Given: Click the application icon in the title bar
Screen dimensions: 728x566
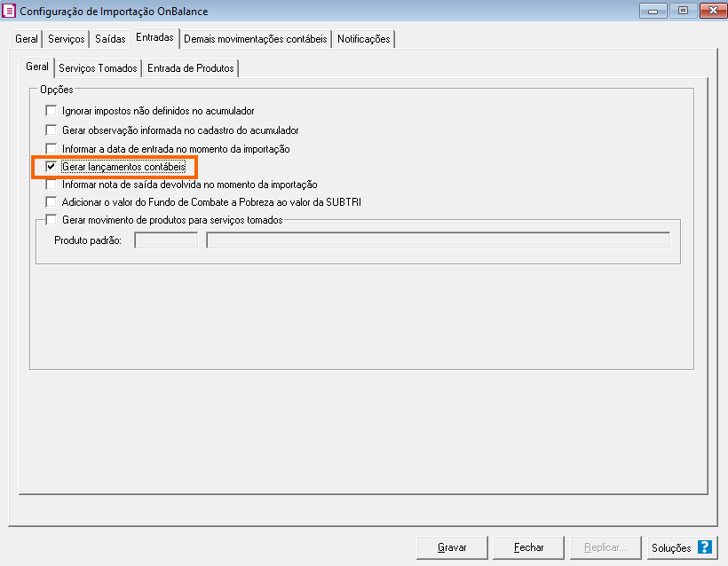Looking at the screenshot, I should (x=9, y=11).
